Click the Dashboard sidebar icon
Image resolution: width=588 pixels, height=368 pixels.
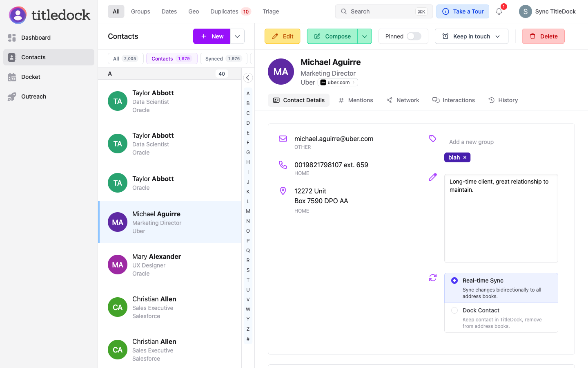coord(12,38)
